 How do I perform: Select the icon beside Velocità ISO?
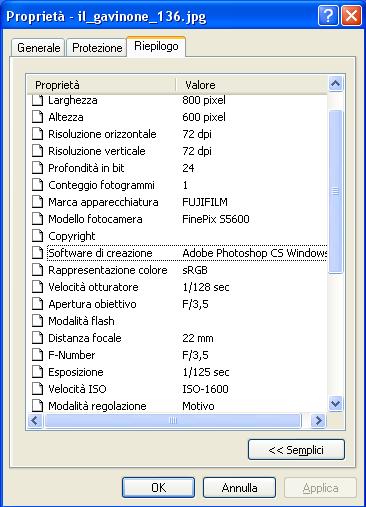[37, 389]
